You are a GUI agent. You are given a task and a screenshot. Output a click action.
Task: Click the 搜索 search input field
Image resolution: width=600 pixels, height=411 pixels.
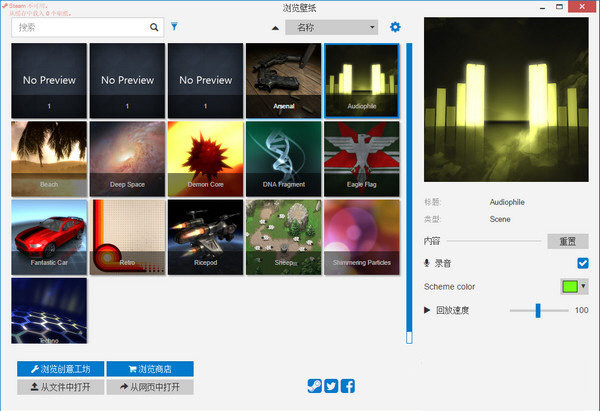[x=88, y=27]
